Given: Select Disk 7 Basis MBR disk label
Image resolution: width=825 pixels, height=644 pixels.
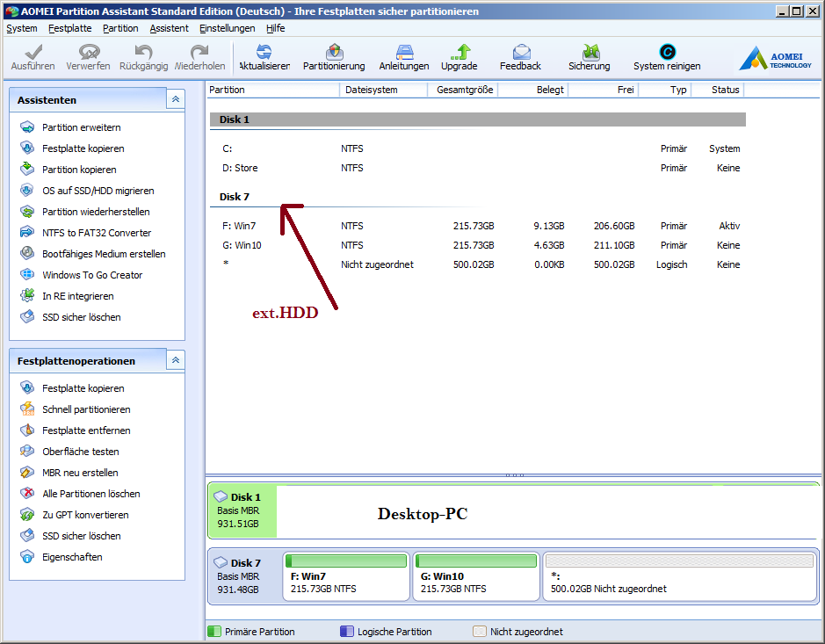Looking at the screenshot, I should tap(244, 576).
